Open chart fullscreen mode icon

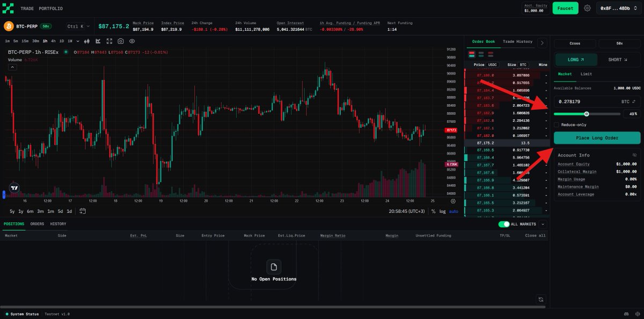click(109, 41)
